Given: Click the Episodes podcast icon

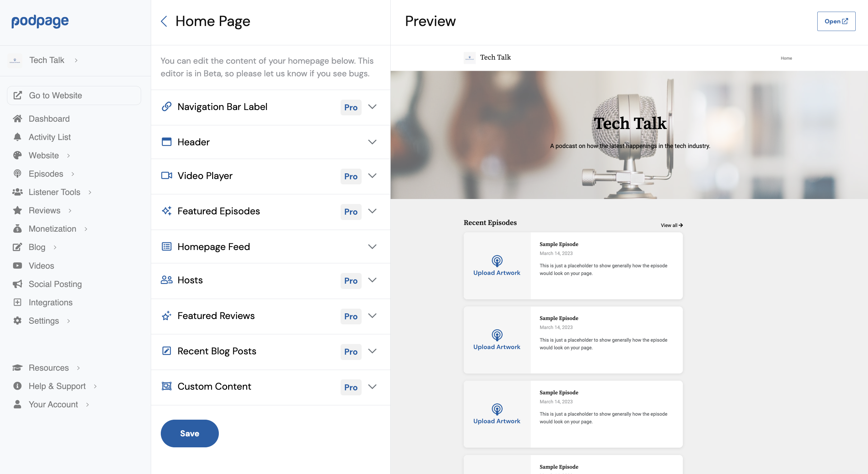Looking at the screenshot, I should coord(18,174).
